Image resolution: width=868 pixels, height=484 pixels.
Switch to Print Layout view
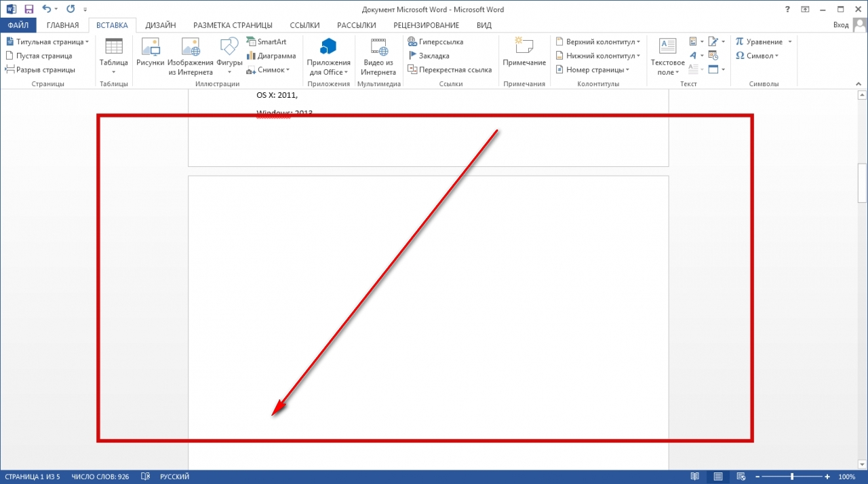coord(718,477)
